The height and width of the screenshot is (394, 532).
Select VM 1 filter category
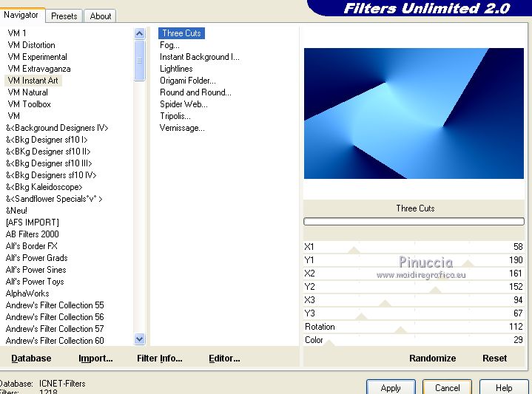17,33
